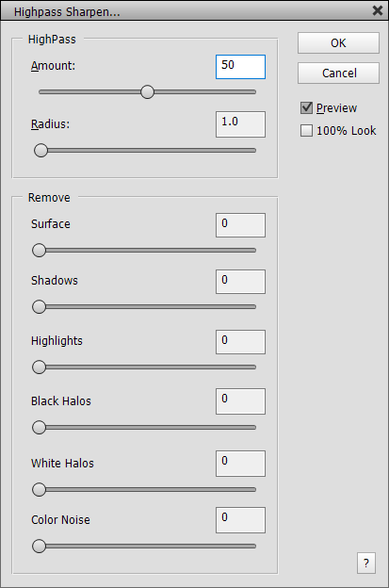
Task: Click the Radius slider handle
Action: click(x=41, y=151)
